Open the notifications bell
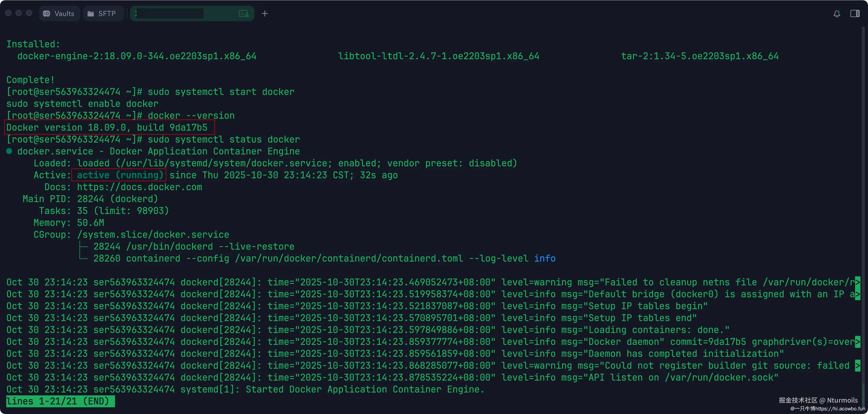This screenshot has width=868, height=414. pyautogui.click(x=837, y=13)
